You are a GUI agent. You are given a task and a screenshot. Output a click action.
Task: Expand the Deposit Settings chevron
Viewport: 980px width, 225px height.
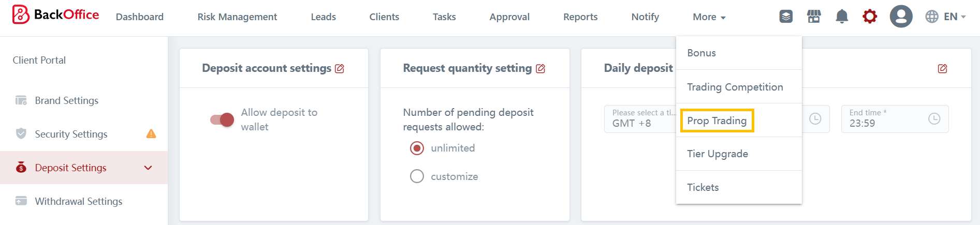(x=148, y=168)
